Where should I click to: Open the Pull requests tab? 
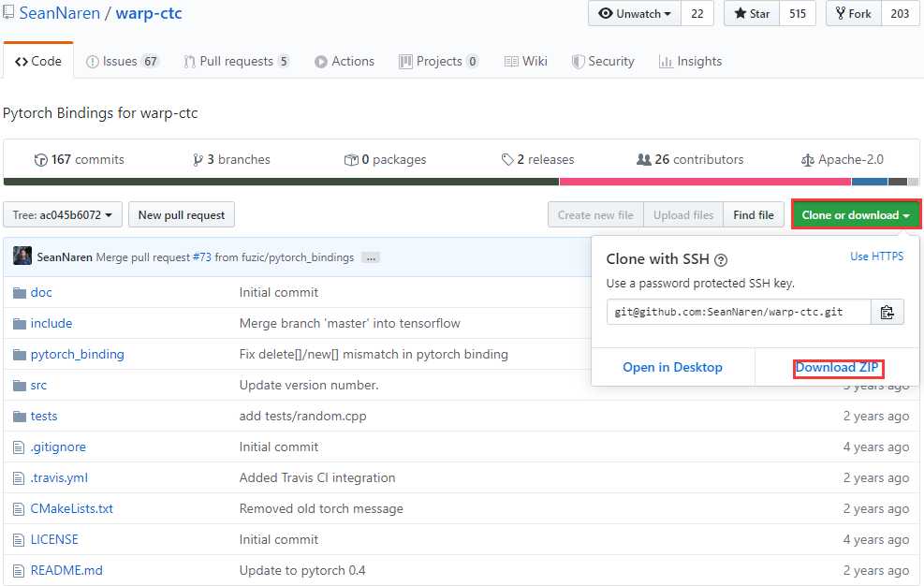pyautogui.click(x=236, y=61)
